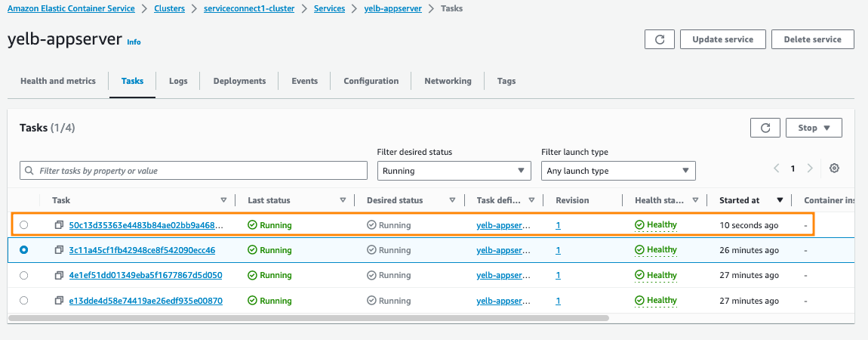This screenshot has height=340, width=868.
Task: Go to next page of tasks
Action: [x=809, y=168]
